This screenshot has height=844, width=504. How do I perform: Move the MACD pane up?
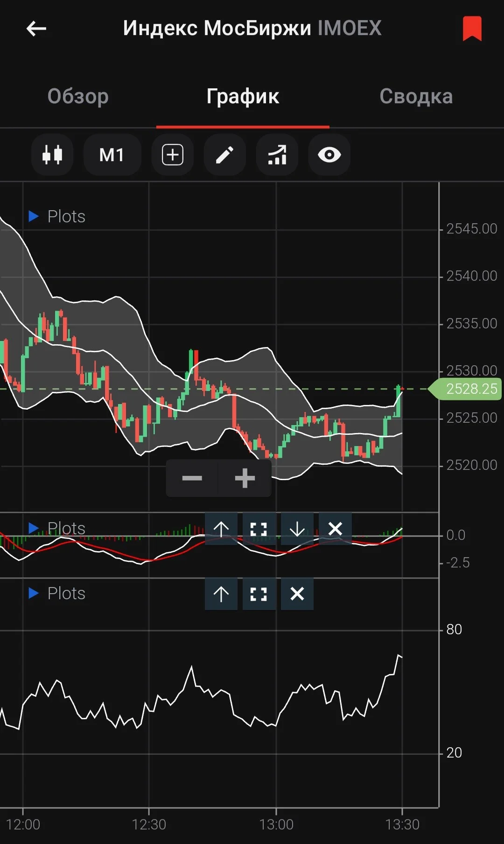pyautogui.click(x=221, y=529)
